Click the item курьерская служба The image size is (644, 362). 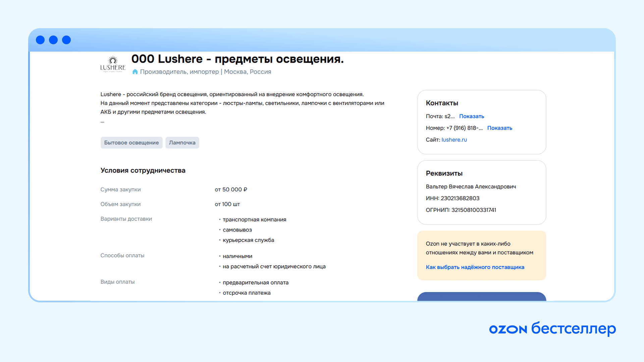(x=249, y=240)
